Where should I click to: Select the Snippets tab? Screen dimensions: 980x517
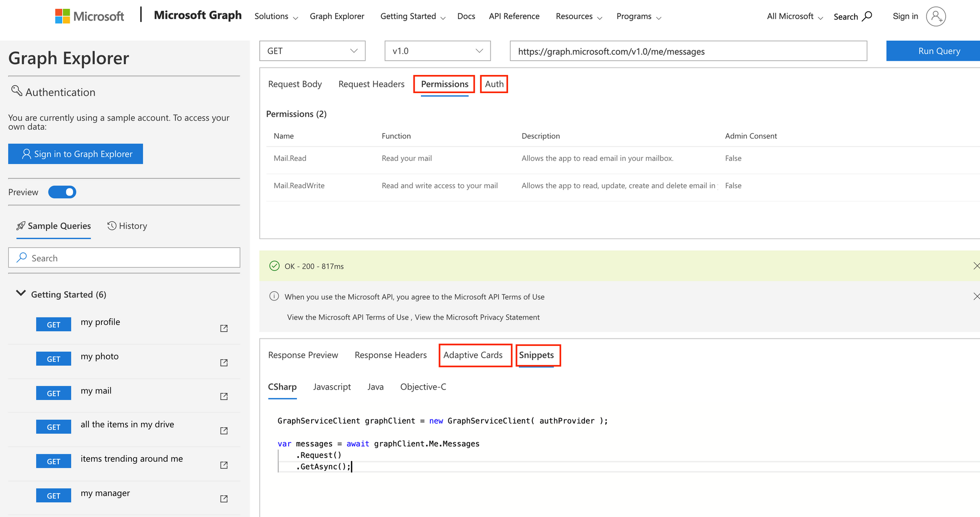pos(536,355)
